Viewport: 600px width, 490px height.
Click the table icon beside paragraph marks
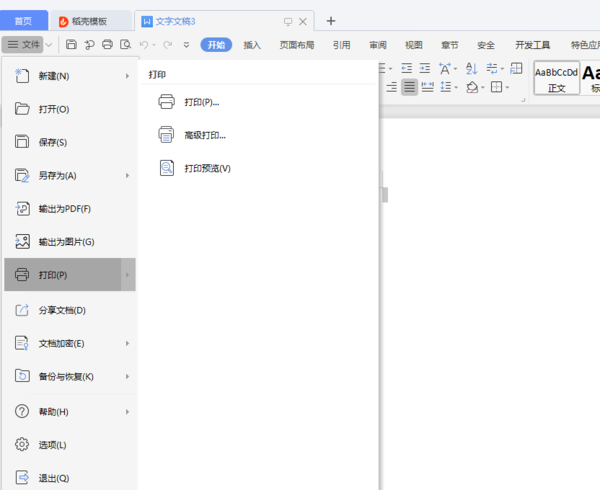click(x=516, y=68)
